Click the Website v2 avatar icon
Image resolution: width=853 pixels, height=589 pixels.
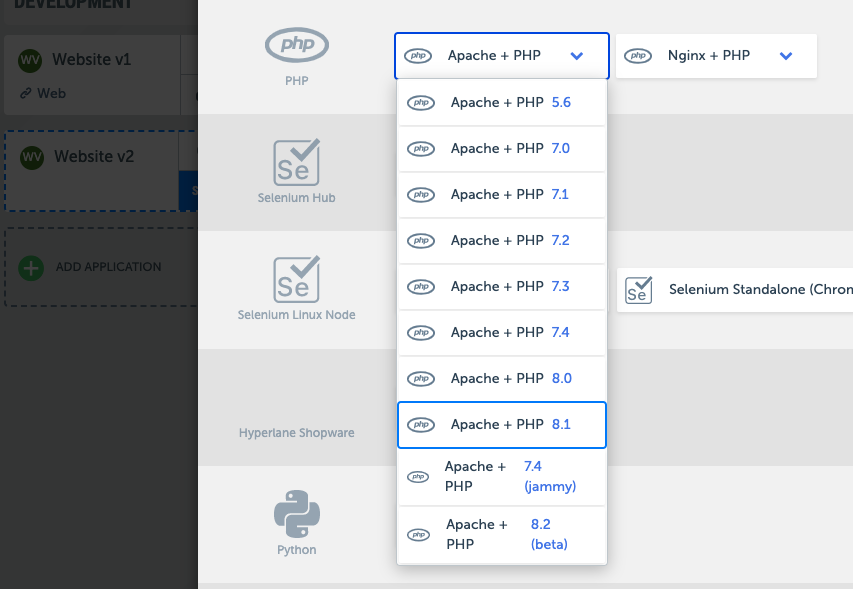tap(32, 157)
